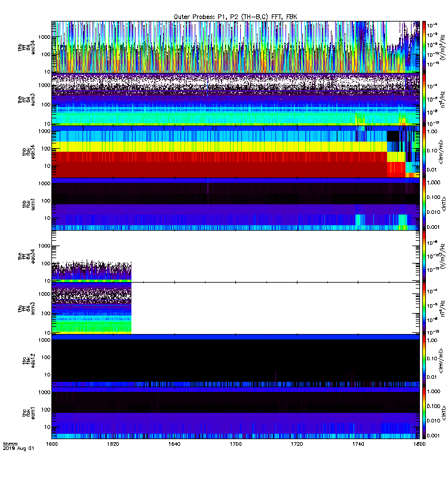The image size is (448, 478).
Task: Click the color bar of thb eac34 spectrogram
Action: click(x=424, y=47)
